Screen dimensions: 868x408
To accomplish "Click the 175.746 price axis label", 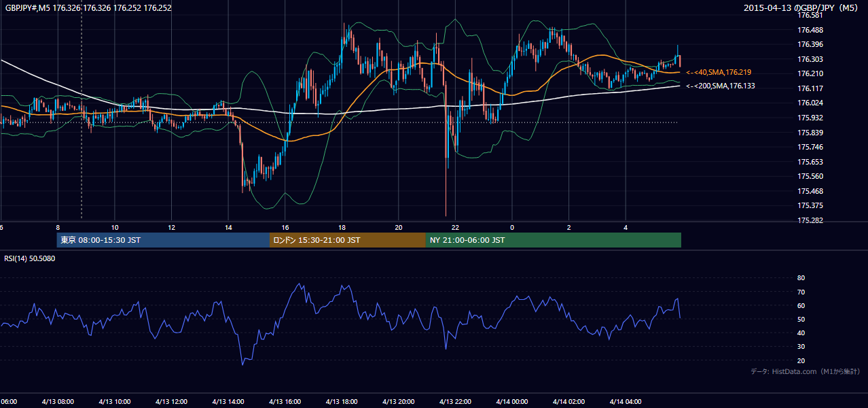I will point(810,147).
